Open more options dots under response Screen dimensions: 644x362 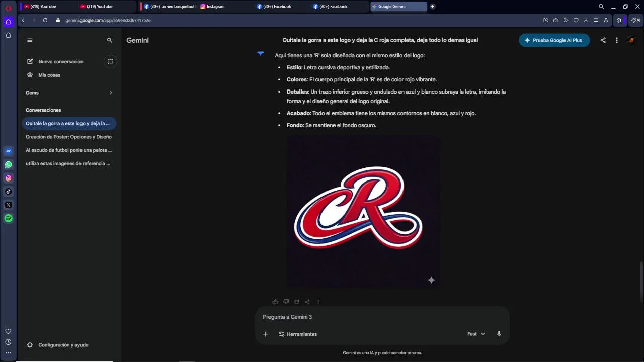point(318,302)
